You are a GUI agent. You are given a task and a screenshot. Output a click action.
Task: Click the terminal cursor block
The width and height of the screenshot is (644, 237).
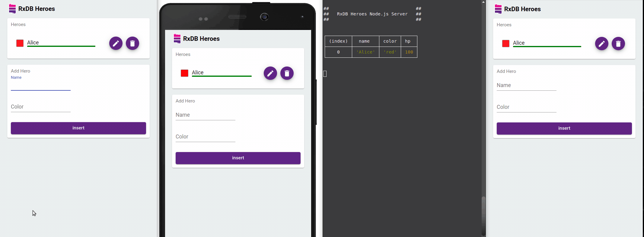(325, 74)
